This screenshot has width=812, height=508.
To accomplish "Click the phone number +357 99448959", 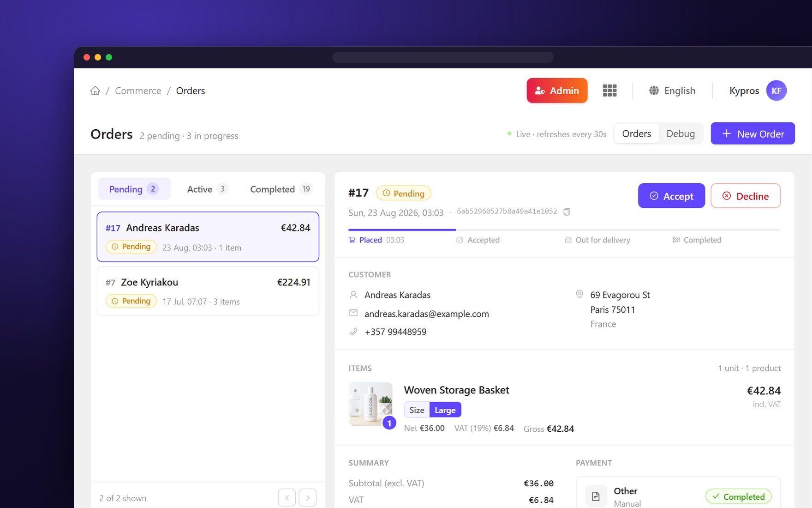I will 395,332.
